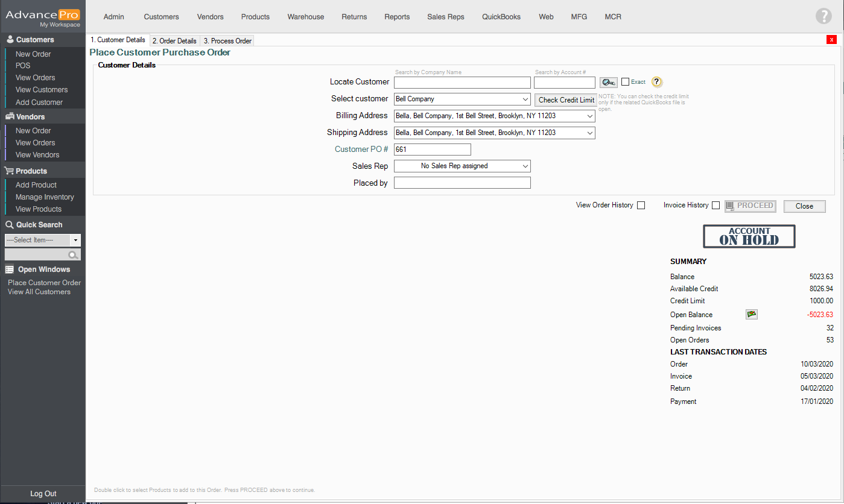Click the yellow help icon beside Exact
The height and width of the screenshot is (504, 844).
(657, 82)
